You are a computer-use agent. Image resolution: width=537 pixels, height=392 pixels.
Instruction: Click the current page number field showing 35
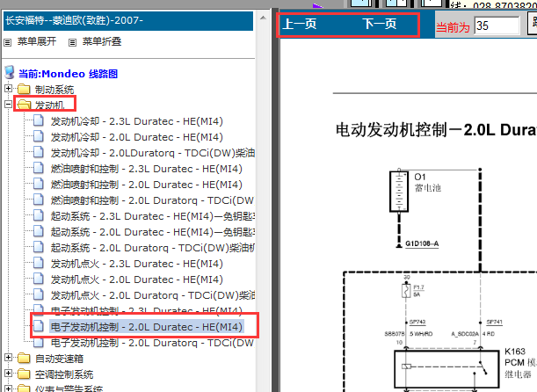click(x=497, y=25)
